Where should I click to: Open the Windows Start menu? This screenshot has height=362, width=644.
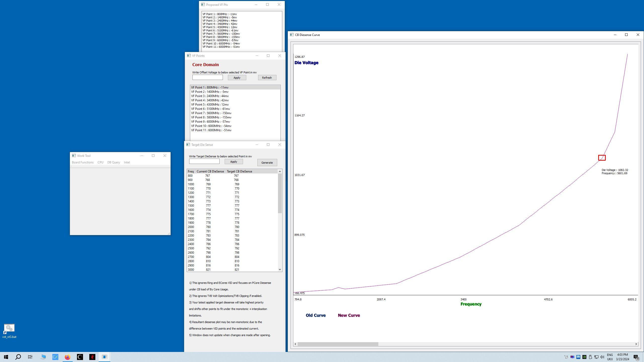point(6,357)
